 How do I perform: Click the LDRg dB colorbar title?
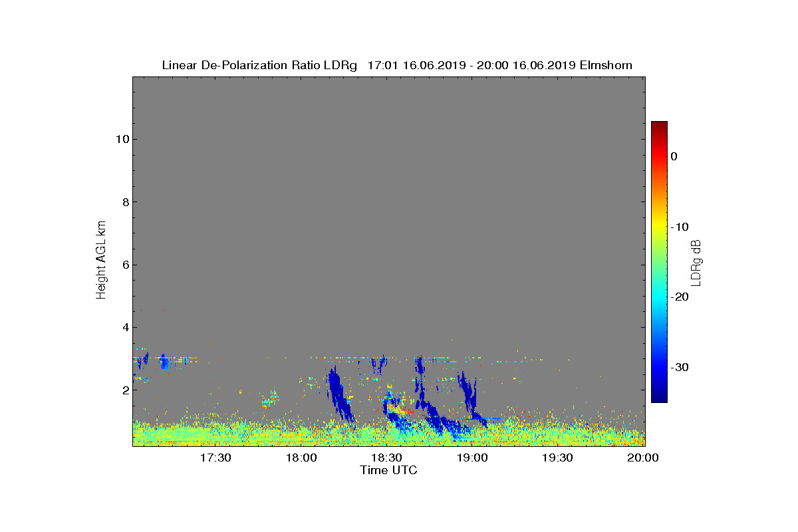coord(696,262)
